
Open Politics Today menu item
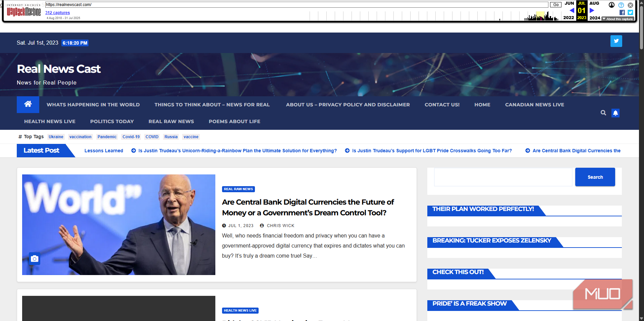(112, 121)
